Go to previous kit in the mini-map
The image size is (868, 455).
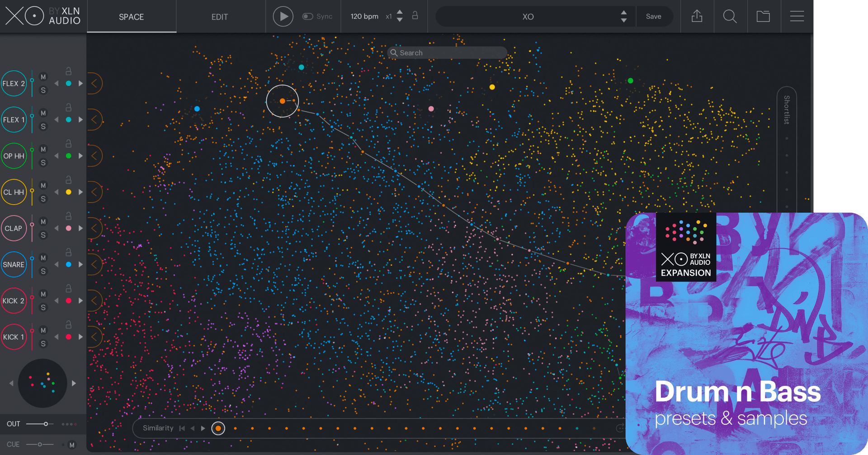pos(11,383)
